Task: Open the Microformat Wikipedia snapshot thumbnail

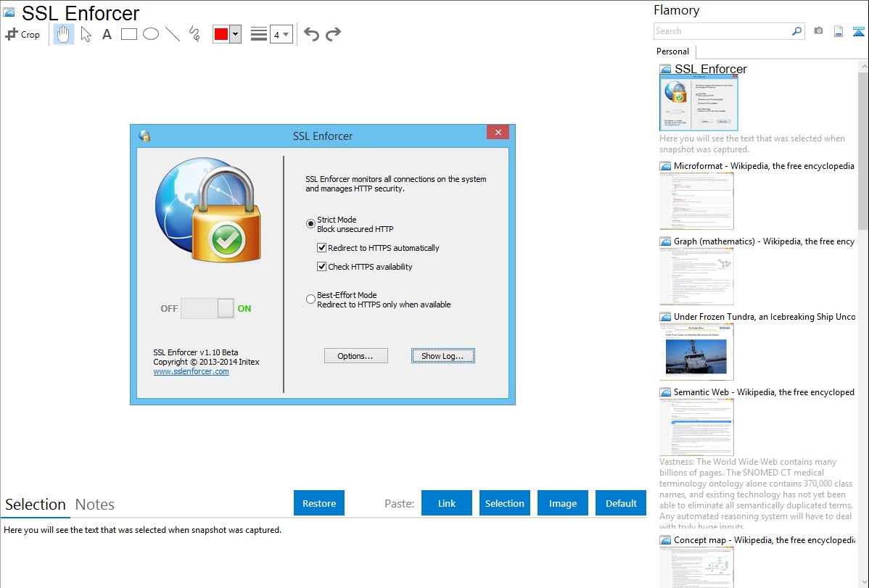Action: (x=696, y=201)
